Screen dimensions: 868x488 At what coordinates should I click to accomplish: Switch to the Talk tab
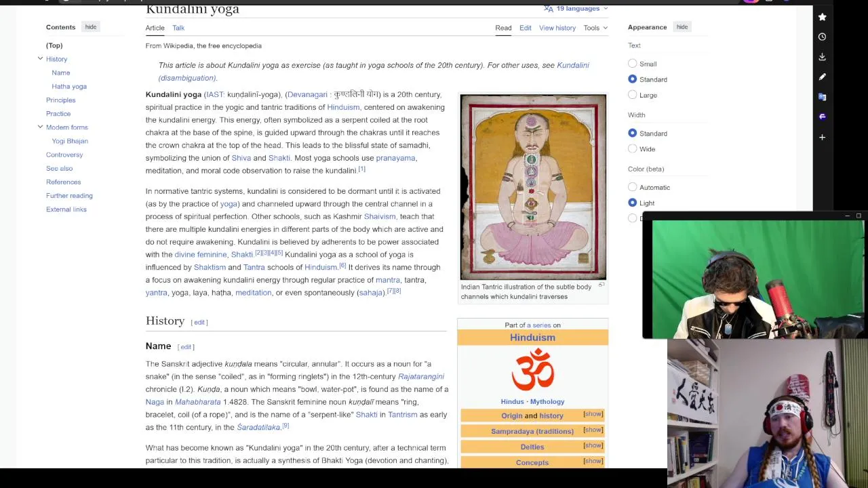coord(178,28)
